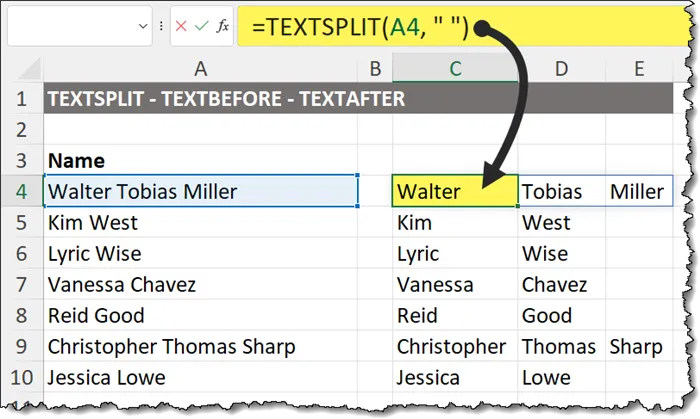
Task: Click the Enter checkmark icon in formula bar
Action: point(202,28)
